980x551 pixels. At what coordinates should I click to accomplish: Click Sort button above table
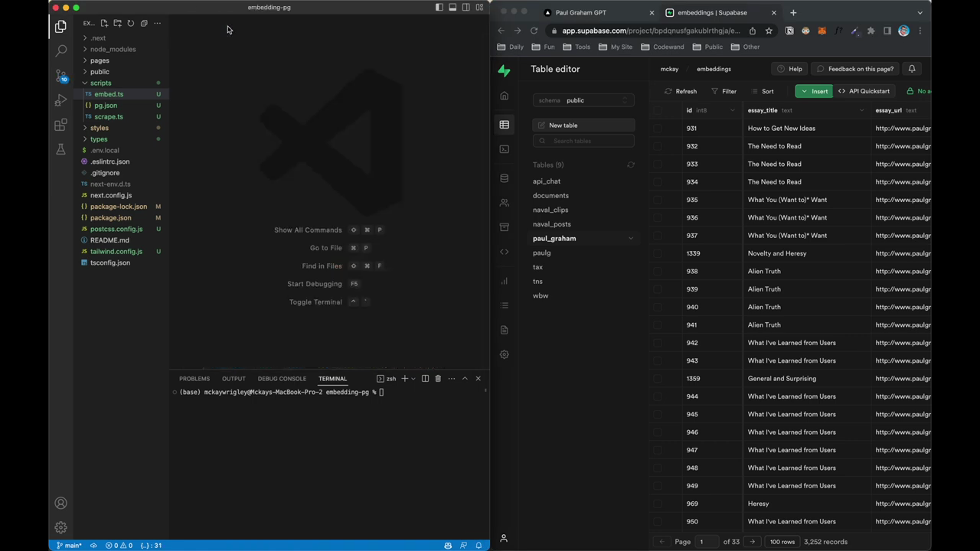(763, 91)
